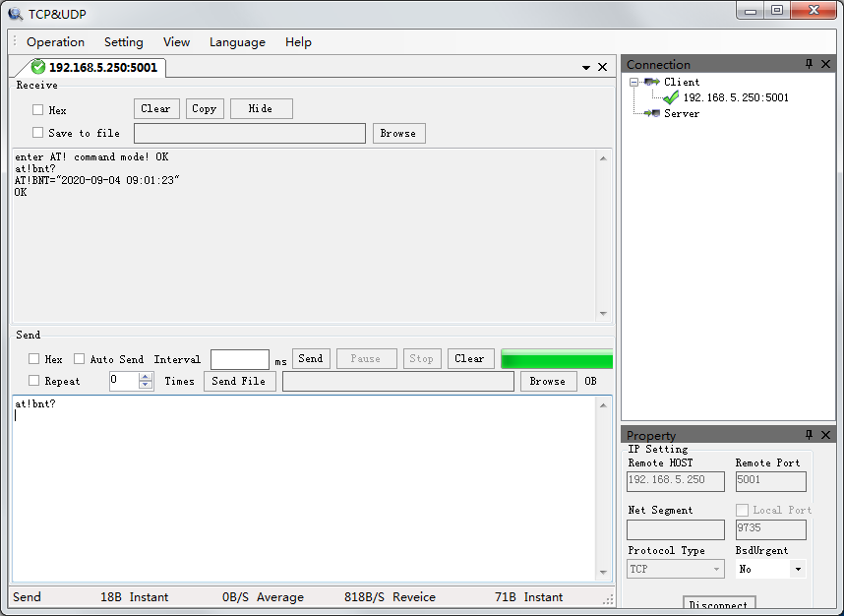Close the 192.168.5.250:5001 tab with the X icon
This screenshot has height=616, width=844.
602,67
